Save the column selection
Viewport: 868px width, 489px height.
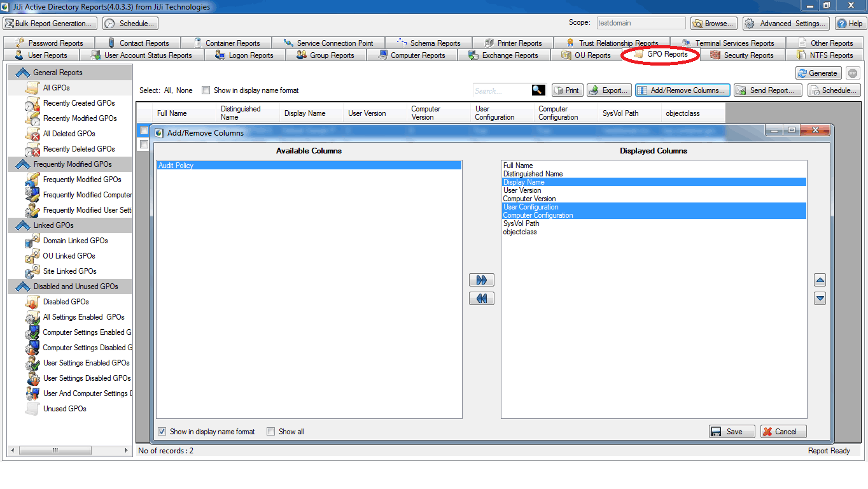click(732, 431)
